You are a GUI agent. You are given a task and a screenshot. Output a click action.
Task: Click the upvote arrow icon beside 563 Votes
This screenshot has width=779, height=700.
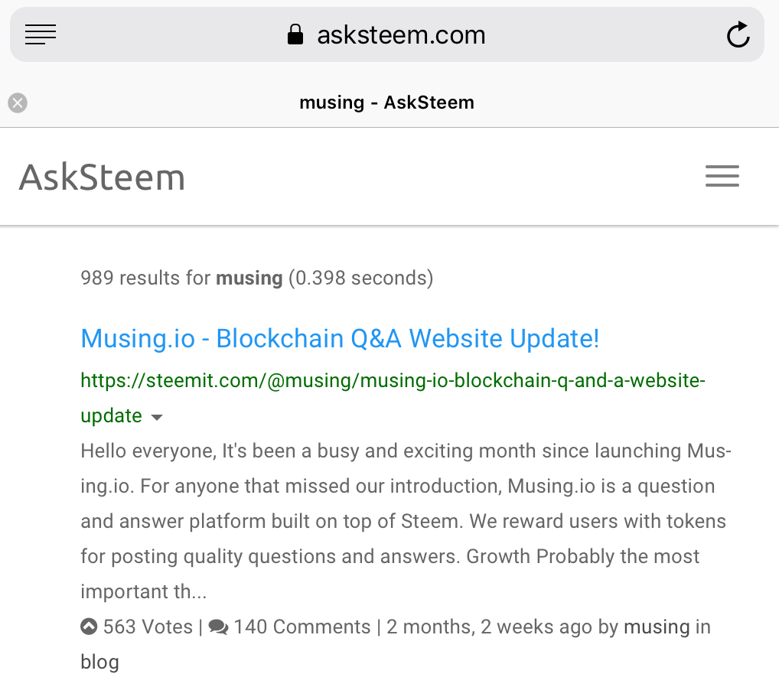89,626
